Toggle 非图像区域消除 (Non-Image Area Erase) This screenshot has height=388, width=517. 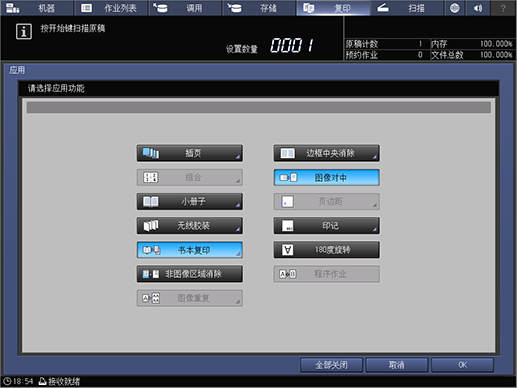click(x=190, y=274)
